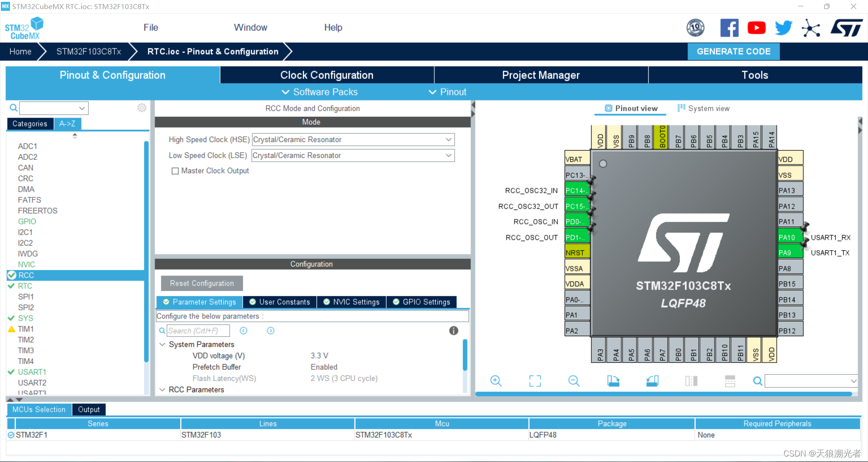Zoom in on the pinout view
This screenshot has width=868, height=462.
496,381
